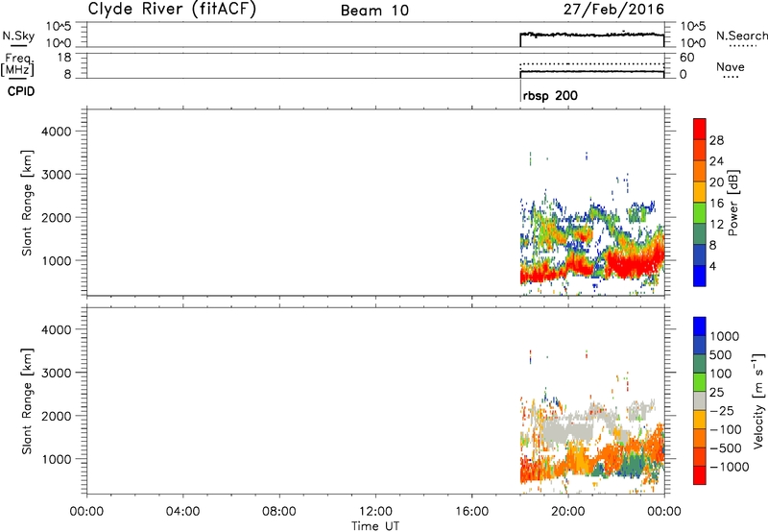
Task: Click the '1000' velocity scale value
Action: click(x=725, y=336)
